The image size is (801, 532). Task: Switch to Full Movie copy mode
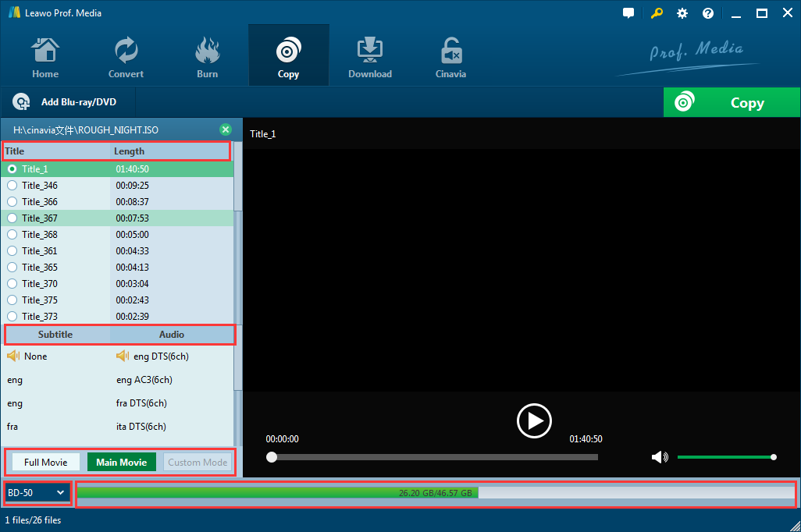pyautogui.click(x=45, y=462)
